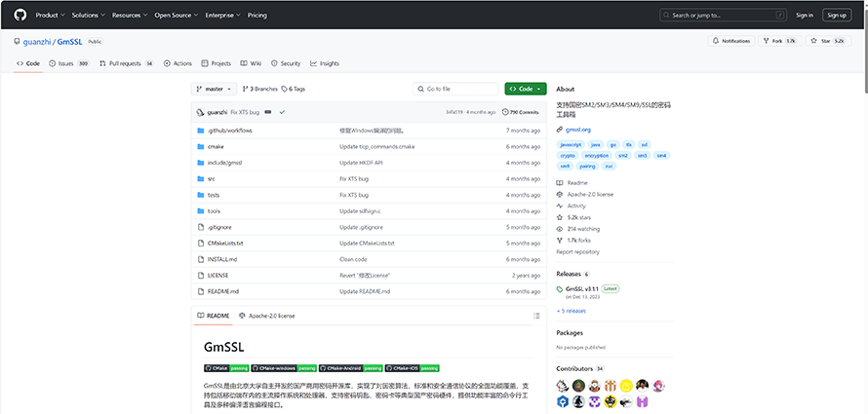Open the GmSSL v3.1.1 latest release
Viewport: 868px width, 414px height.
pos(582,289)
